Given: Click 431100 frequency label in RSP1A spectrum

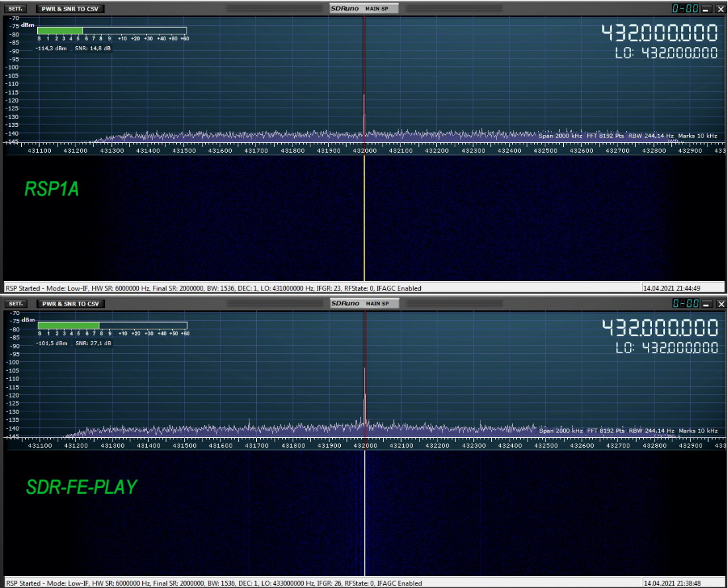Looking at the screenshot, I should coord(40,151).
